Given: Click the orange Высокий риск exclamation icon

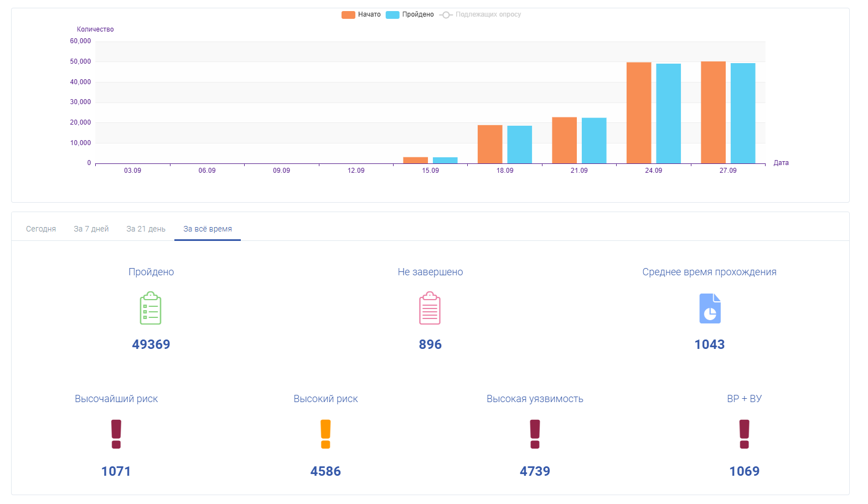Looking at the screenshot, I should pyautogui.click(x=325, y=434).
